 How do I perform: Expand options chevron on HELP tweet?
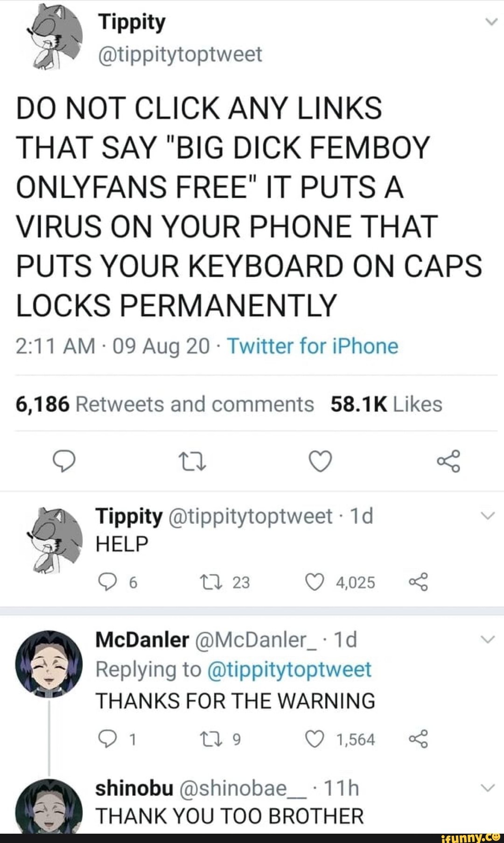[488, 516]
